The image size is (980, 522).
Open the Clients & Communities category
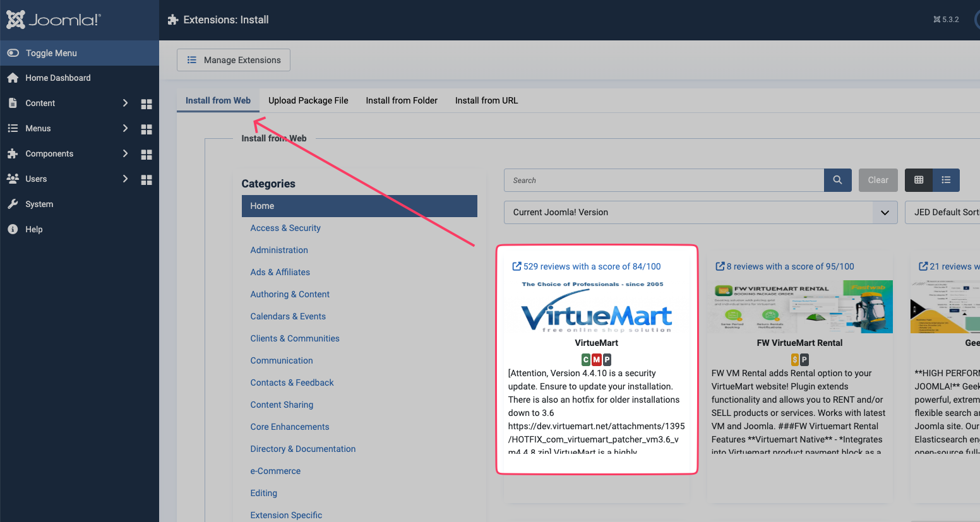[295, 338]
